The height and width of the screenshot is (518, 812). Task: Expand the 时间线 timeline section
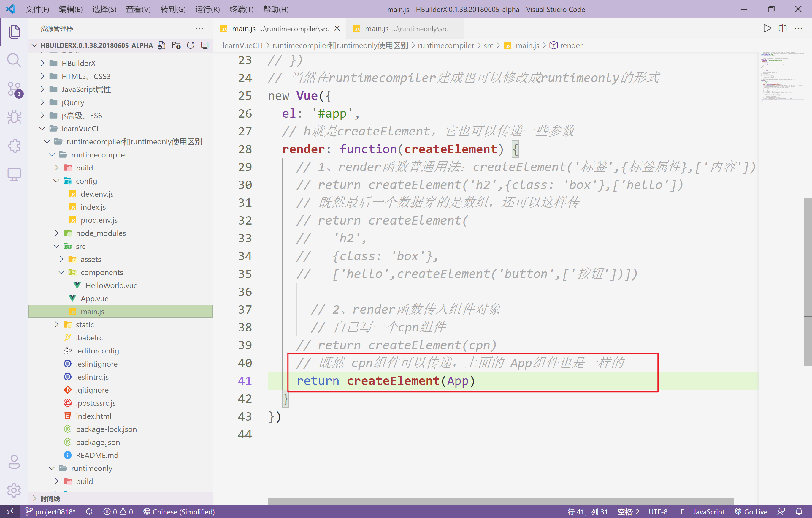coord(50,498)
